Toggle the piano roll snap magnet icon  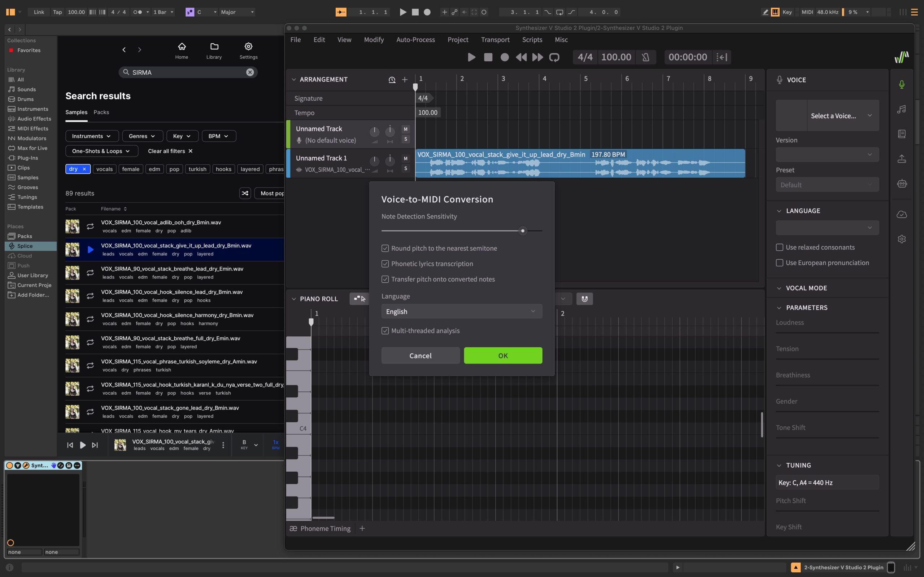[584, 299]
